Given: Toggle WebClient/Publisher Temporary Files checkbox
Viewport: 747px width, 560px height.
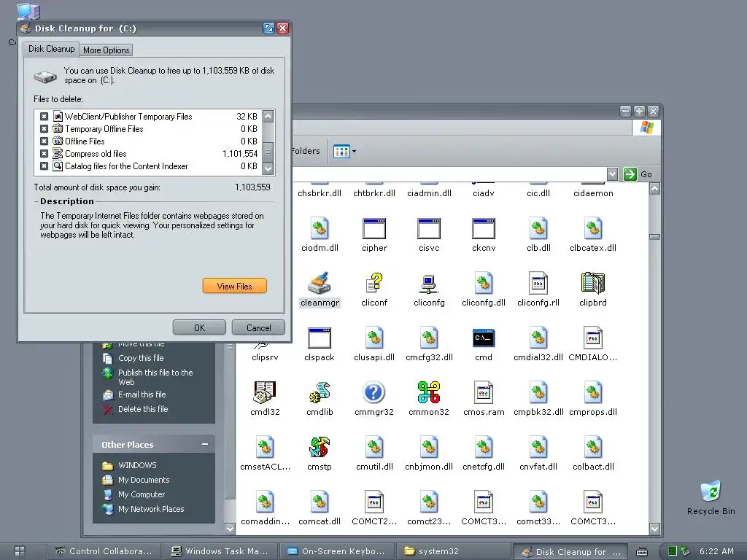Looking at the screenshot, I should (44, 116).
